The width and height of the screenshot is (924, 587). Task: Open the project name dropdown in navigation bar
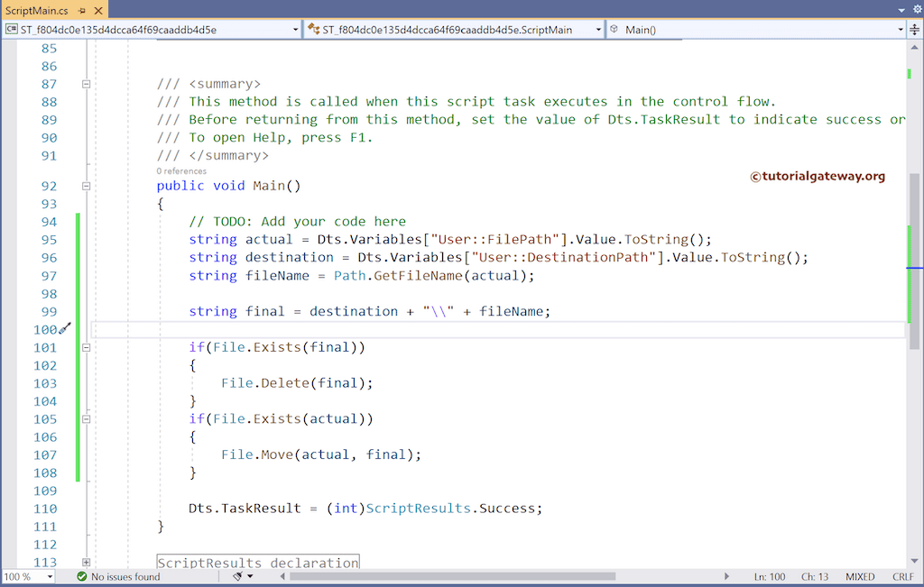[x=296, y=28]
